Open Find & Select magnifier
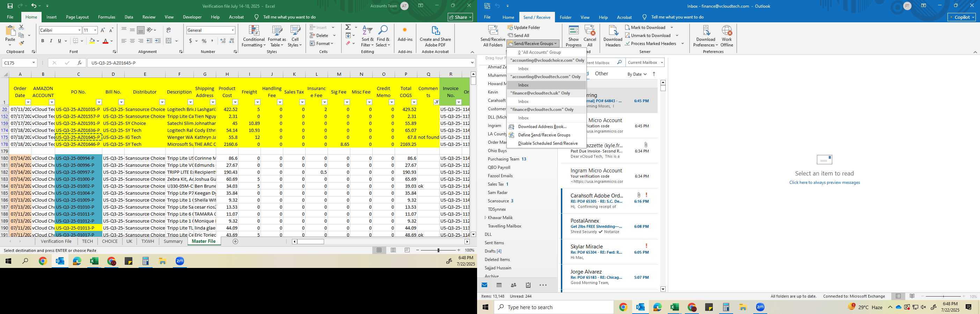This screenshot has height=314, width=980. [383, 36]
